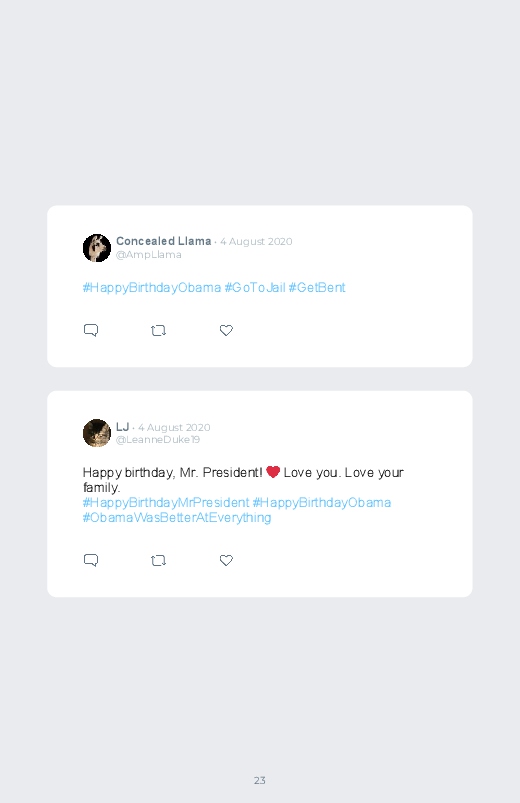Click the #GetBent hashtag
The height and width of the screenshot is (803, 520).
coord(317,288)
